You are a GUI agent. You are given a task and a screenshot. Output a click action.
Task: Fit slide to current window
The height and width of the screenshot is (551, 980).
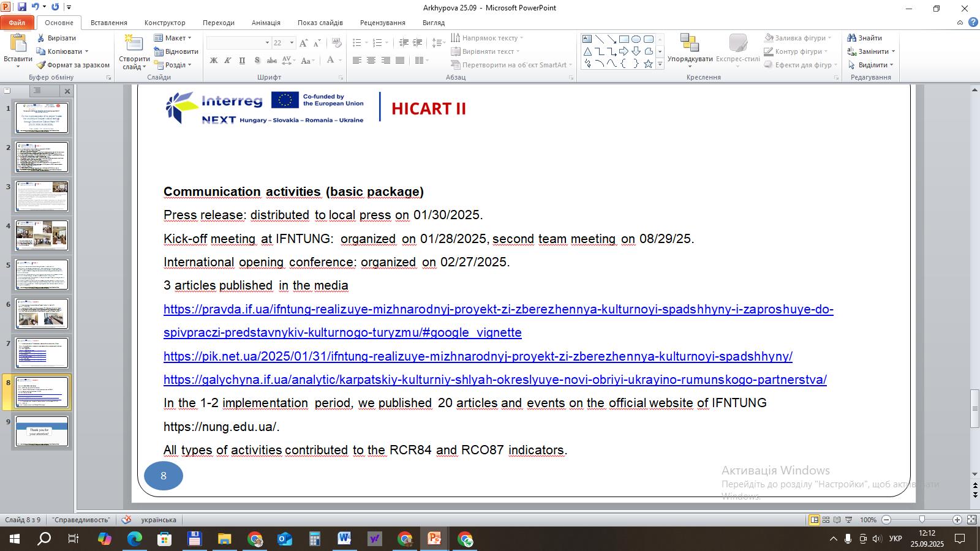(x=971, y=520)
